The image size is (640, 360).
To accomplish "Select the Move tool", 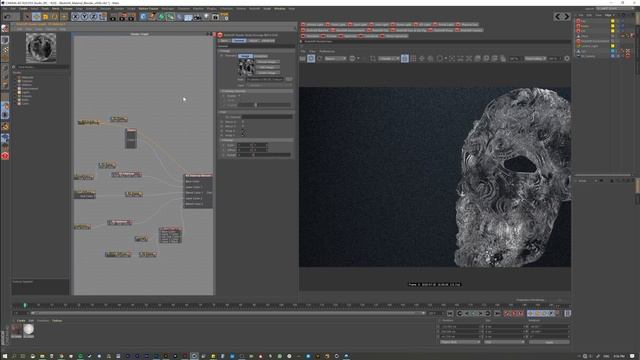I will point(36,17).
